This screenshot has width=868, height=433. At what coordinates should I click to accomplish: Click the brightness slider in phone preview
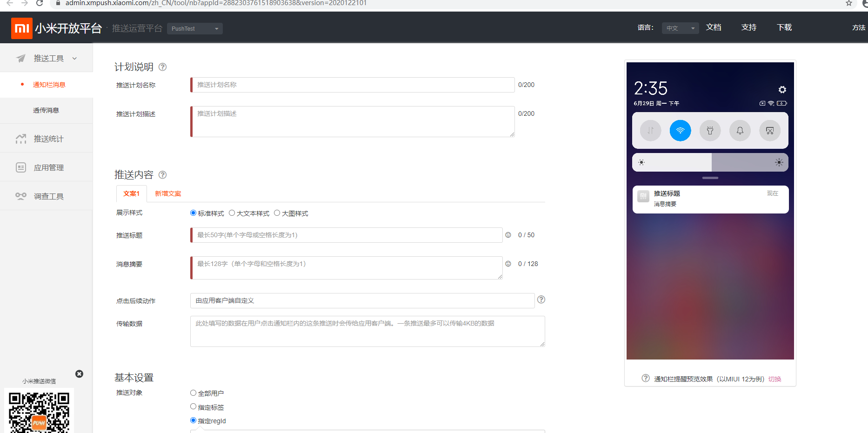[710, 162]
